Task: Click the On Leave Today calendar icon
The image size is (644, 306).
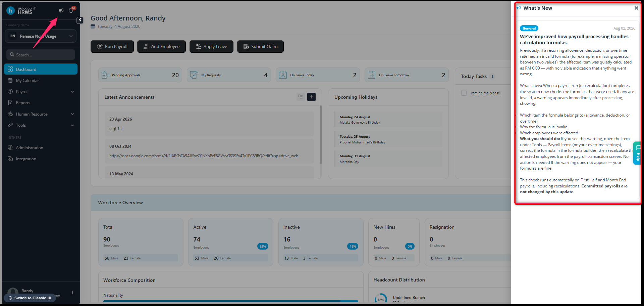Action: 283,75
